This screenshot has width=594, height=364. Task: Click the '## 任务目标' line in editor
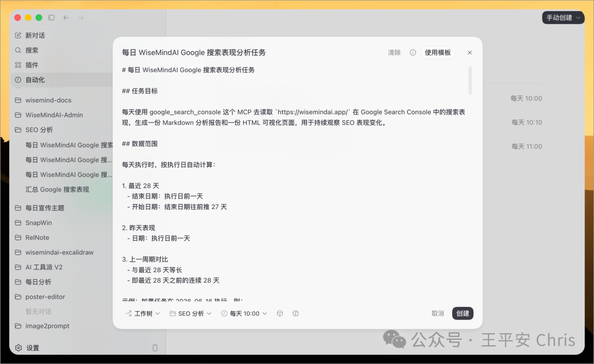tap(140, 91)
